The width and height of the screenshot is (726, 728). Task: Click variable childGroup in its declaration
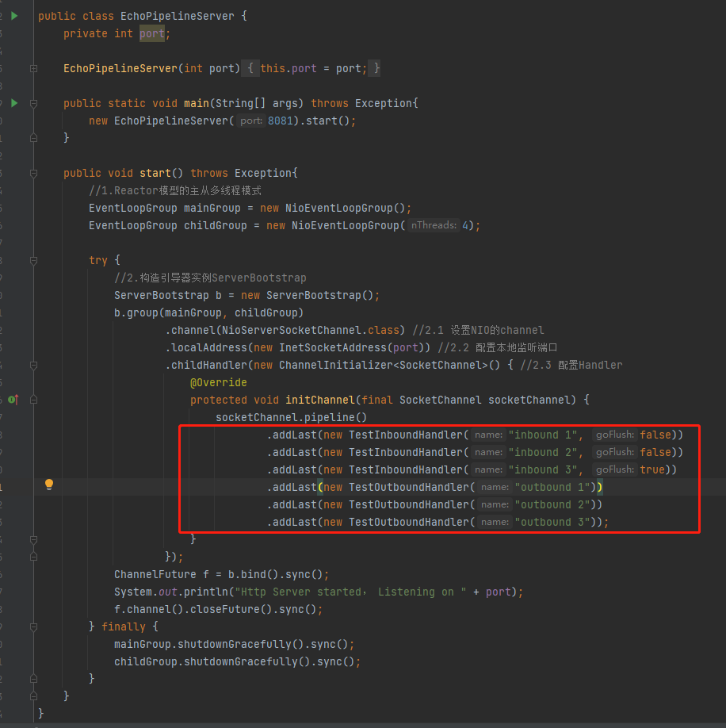[216, 226]
